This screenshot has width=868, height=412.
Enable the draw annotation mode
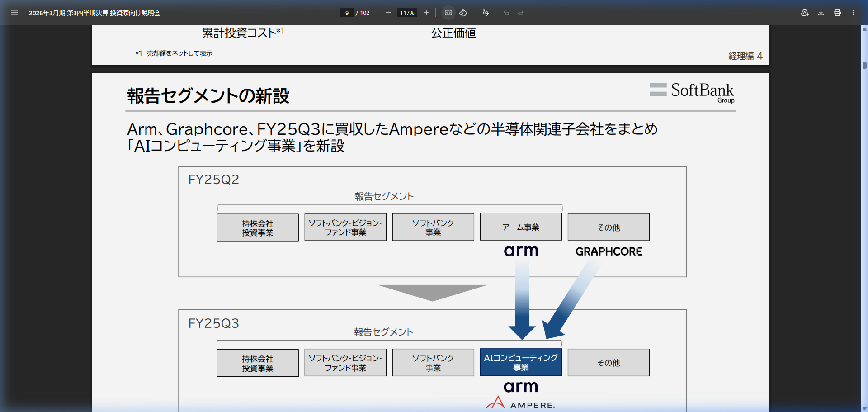click(486, 13)
